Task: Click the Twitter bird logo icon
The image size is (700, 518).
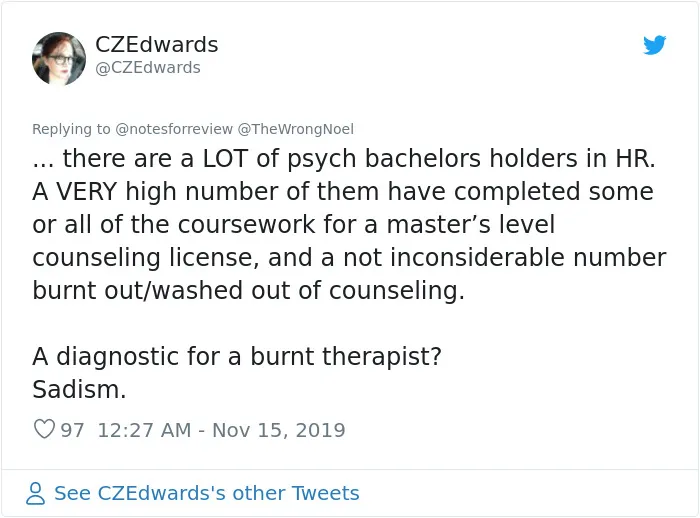Action: point(654,45)
